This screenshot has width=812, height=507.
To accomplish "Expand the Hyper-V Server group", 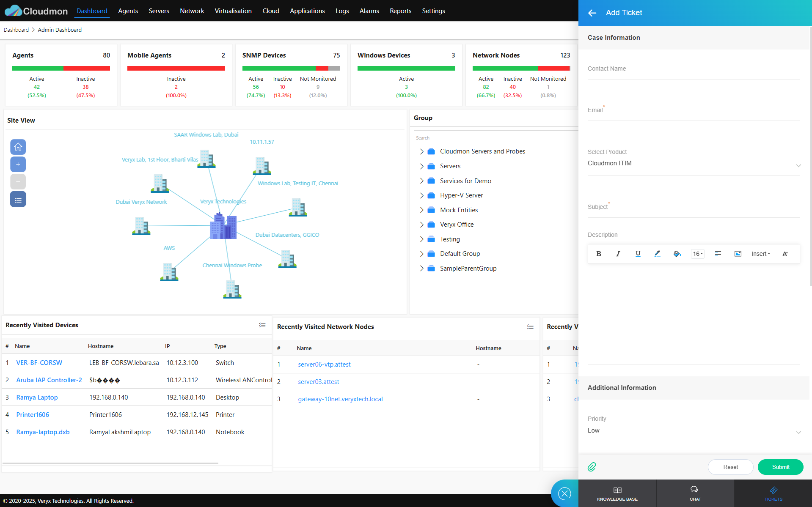I will (x=421, y=195).
